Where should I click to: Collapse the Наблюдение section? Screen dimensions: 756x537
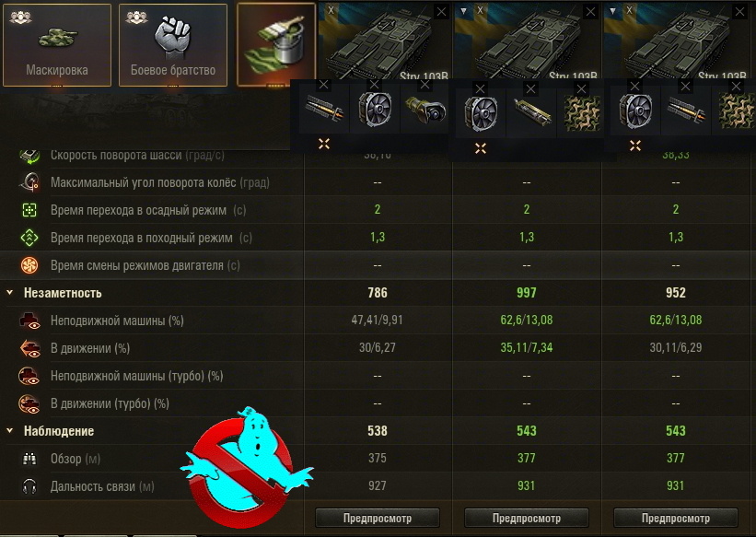[x=9, y=430]
